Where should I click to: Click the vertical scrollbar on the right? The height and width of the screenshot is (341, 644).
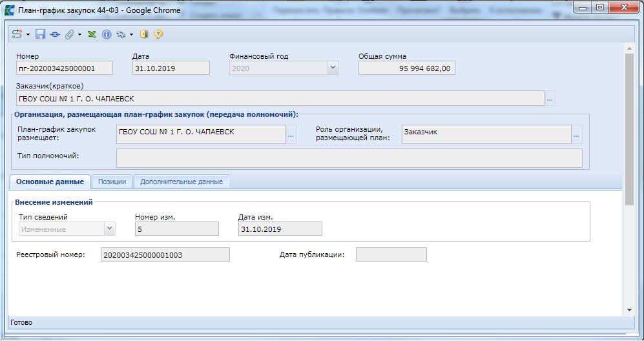tap(628, 129)
